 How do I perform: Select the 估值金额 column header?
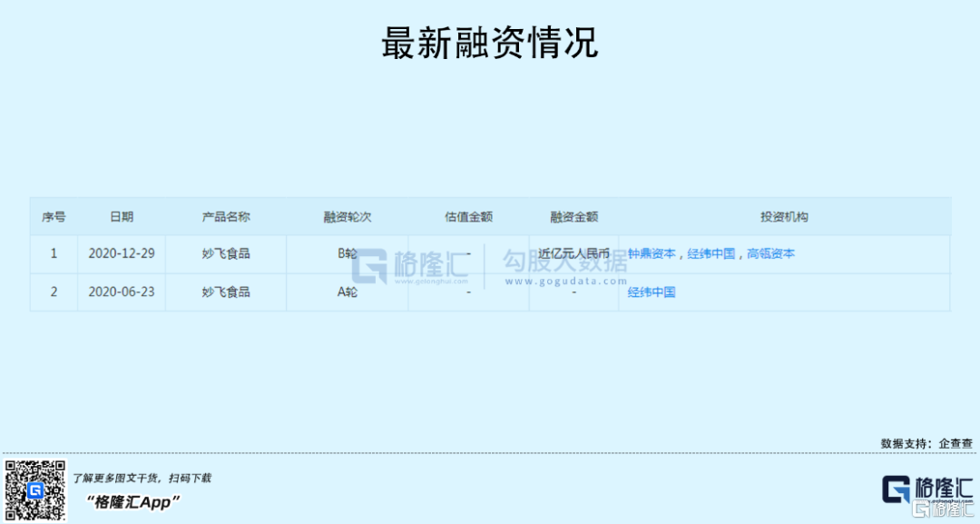469,217
